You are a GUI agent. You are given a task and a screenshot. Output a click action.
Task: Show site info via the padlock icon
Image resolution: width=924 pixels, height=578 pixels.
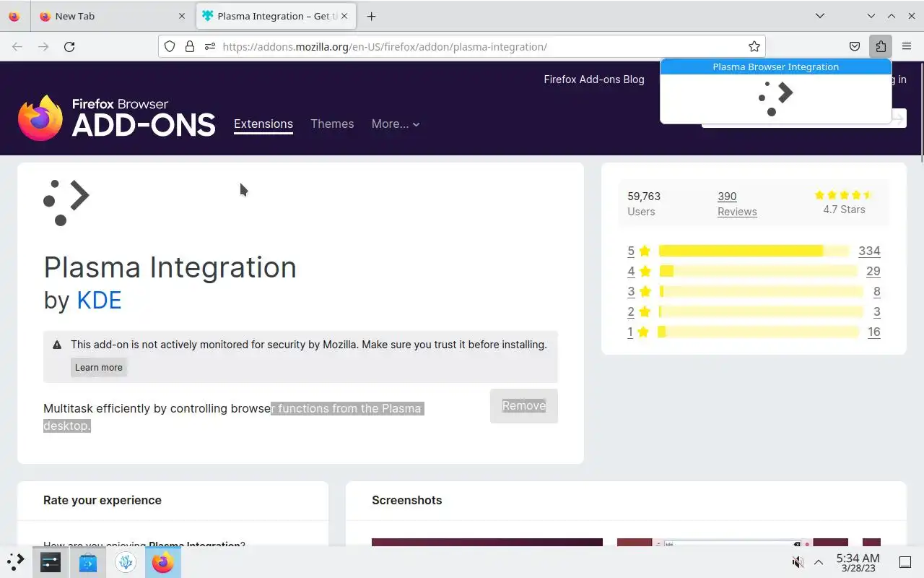(190, 47)
